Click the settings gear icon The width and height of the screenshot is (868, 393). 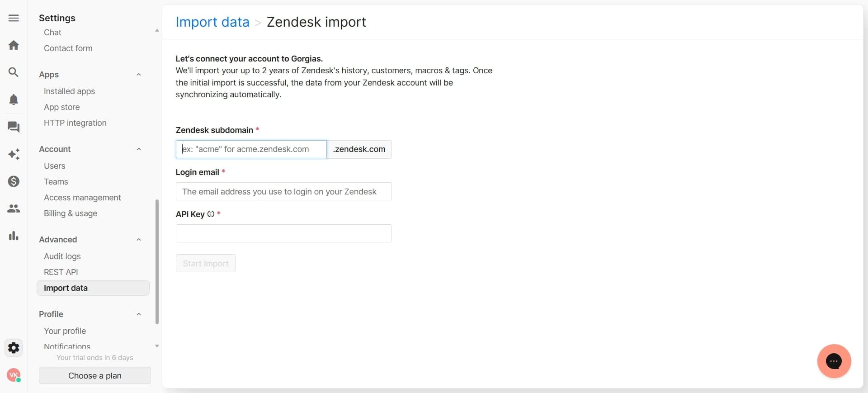14,348
